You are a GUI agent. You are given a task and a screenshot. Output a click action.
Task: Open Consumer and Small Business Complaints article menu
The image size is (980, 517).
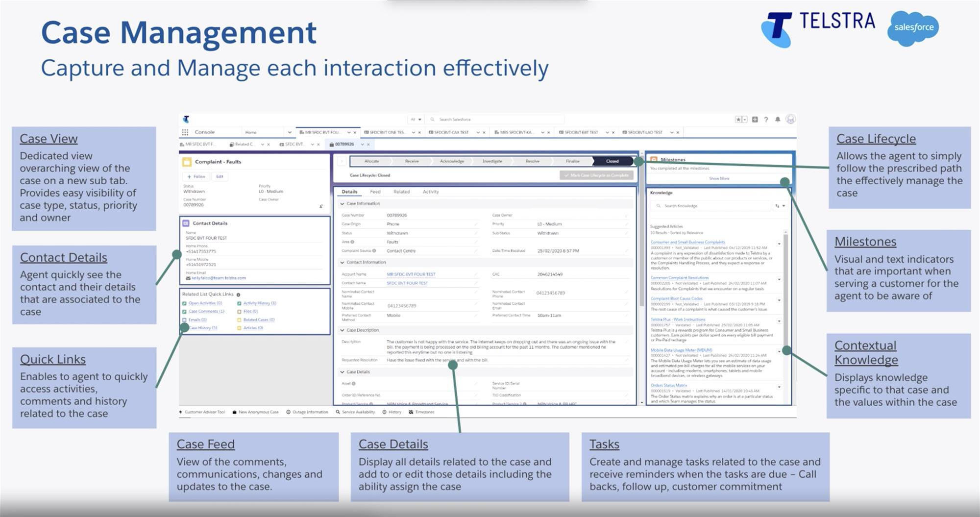coord(779,244)
